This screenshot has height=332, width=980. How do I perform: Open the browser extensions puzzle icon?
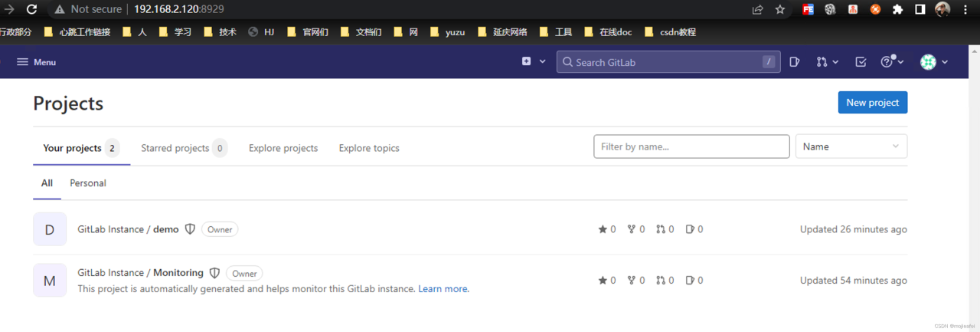coord(898,9)
